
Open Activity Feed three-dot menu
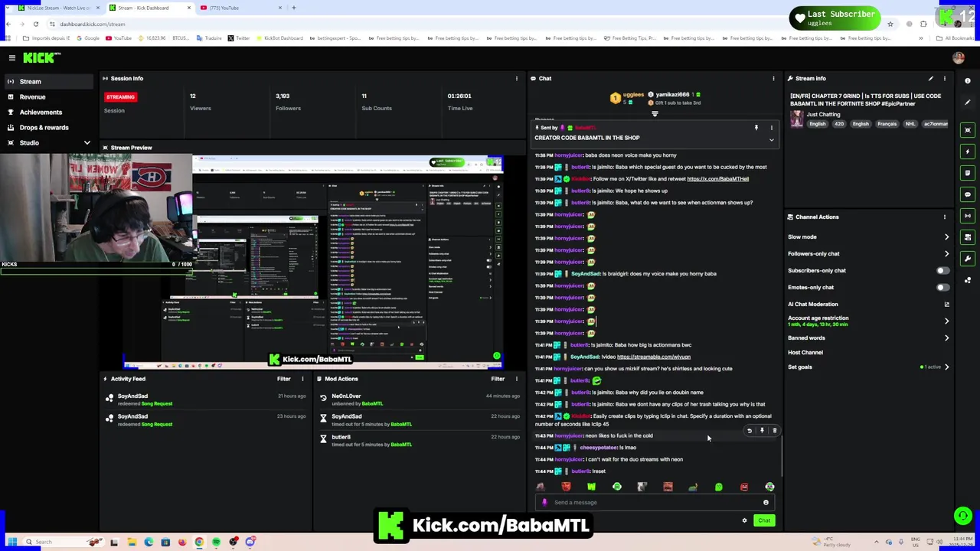point(302,379)
